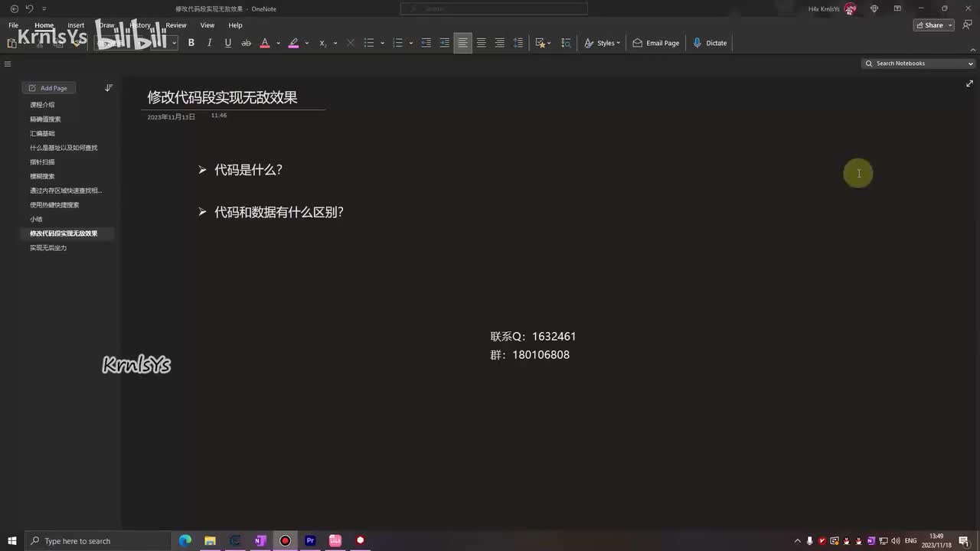Screen dimensions: 980x551
Task: Open the font color dropdown arrow
Action: click(x=277, y=43)
